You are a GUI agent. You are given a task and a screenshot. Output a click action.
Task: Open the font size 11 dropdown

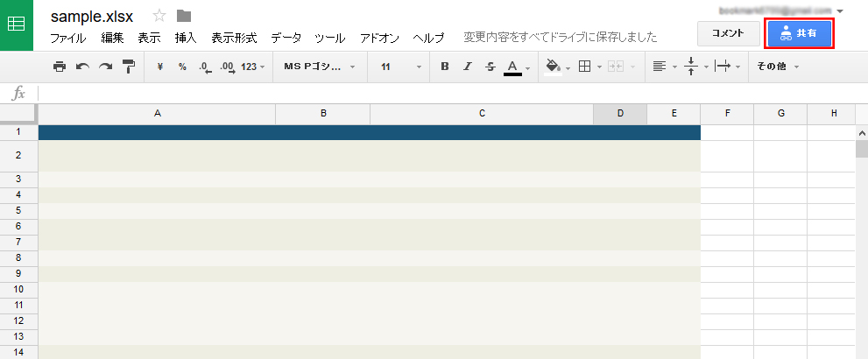(401, 67)
